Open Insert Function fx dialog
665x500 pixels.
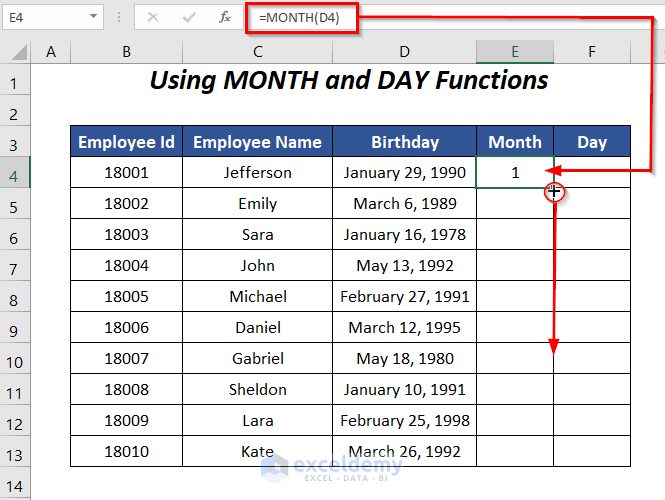pos(225,17)
